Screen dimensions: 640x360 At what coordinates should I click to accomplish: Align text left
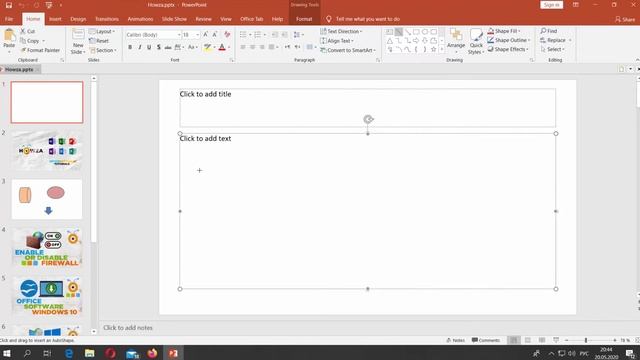point(243,47)
